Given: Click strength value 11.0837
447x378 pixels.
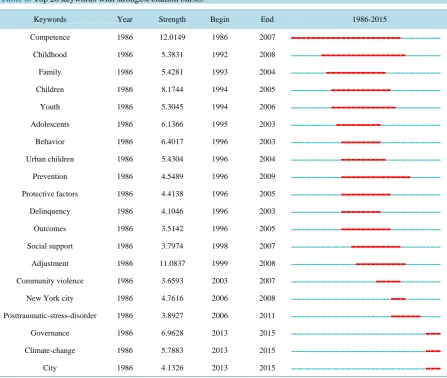Looking at the screenshot, I should click(172, 263).
